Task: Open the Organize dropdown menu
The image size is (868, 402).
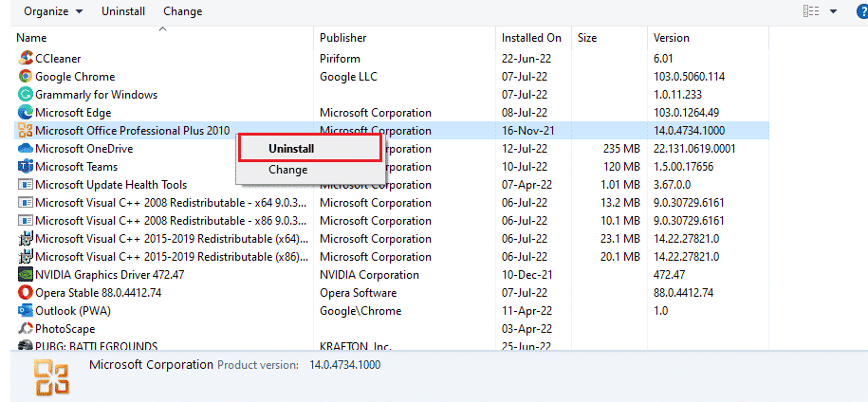Action: point(52,11)
